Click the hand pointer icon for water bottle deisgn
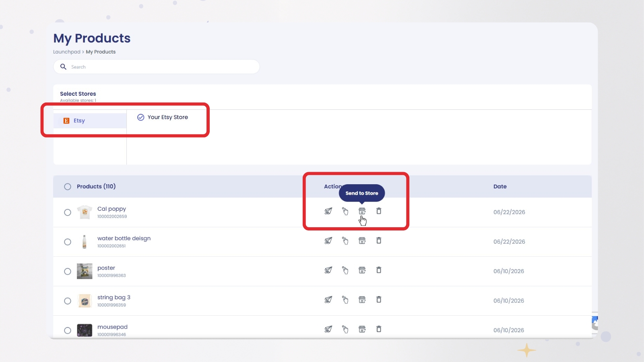644x362 pixels. pos(345,241)
